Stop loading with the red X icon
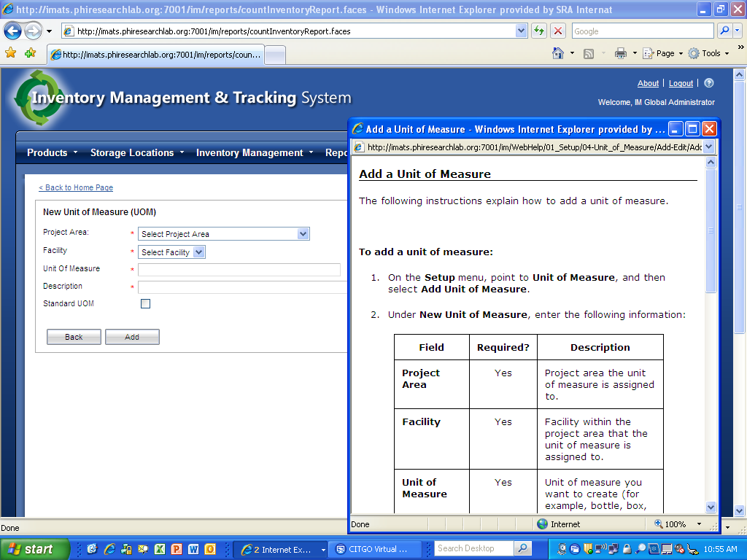The image size is (747, 560). pos(558,31)
